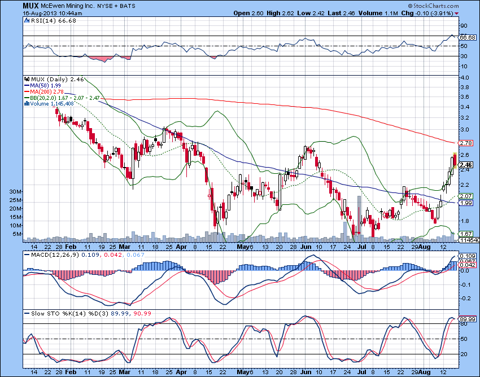Click the line marker beside MACD(12,26,9)
The height and width of the screenshot is (377, 480).
[x=27, y=255]
